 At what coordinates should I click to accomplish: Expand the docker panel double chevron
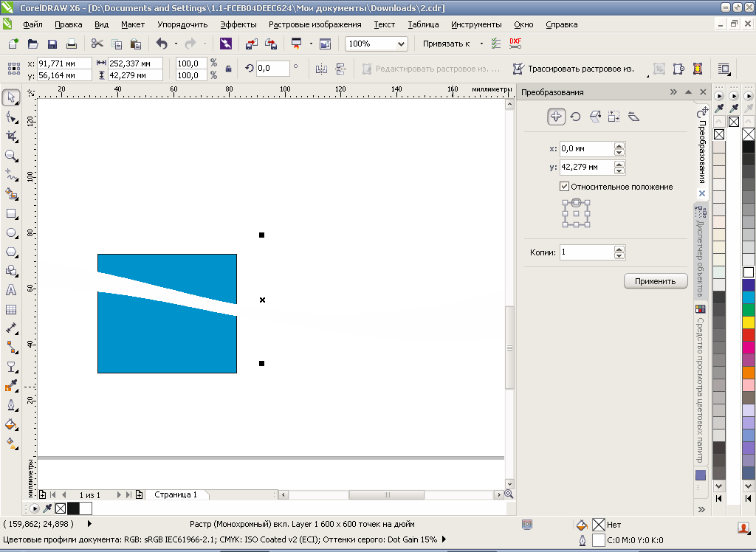click(673, 92)
